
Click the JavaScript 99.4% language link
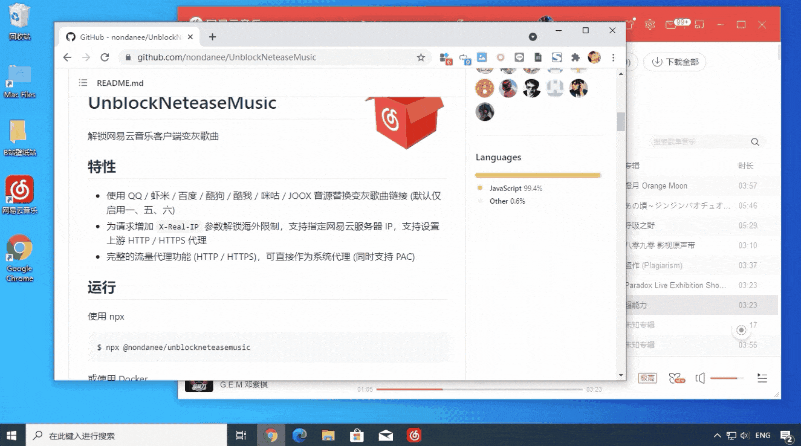(515, 189)
